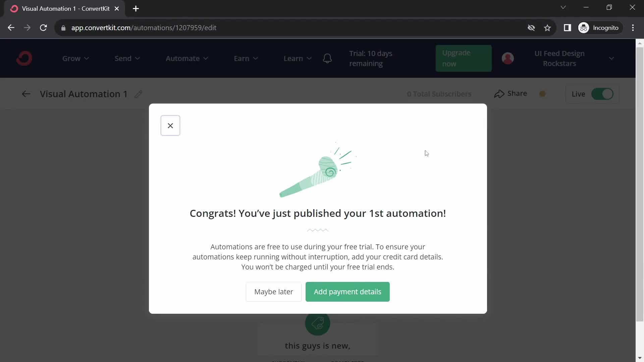Screen dimensions: 644x362
Task: Close the congratulations modal dialog
Action: (x=170, y=126)
